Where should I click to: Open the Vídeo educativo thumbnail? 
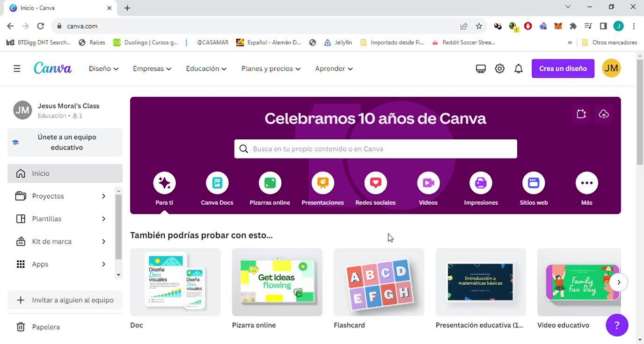579,282
